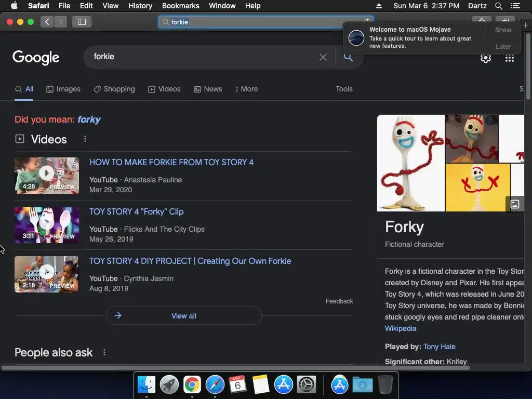The height and width of the screenshot is (399, 532).
Task: Click Later on the Mojave notification
Action: point(503,46)
